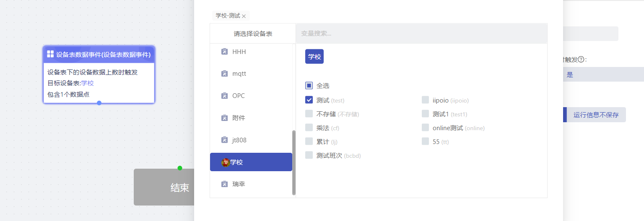This screenshot has width=644, height=221.
Task: Enable the online测试 checkbox
Action: (x=425, y=128)
